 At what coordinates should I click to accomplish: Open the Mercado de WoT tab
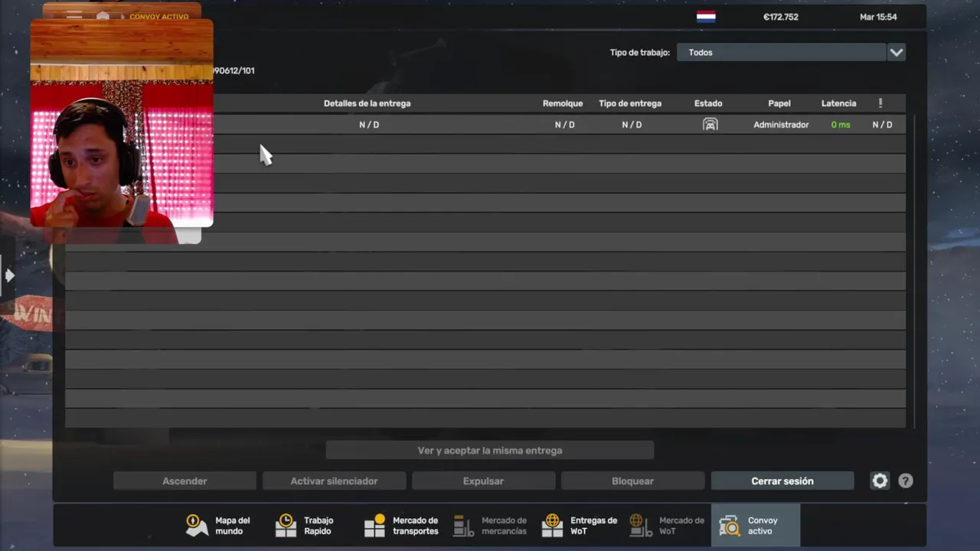tap(667, 526)
